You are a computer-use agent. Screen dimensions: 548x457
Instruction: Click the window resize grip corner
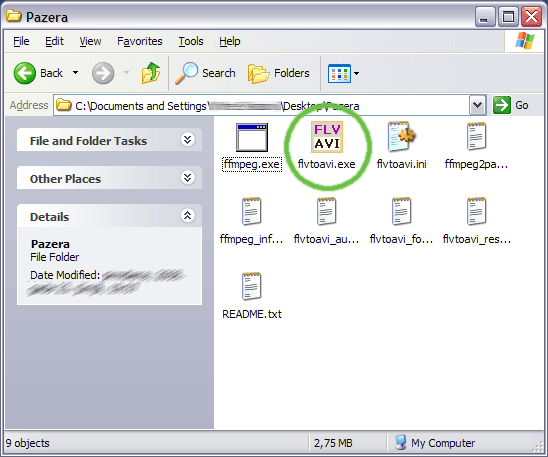coord(538,446)
